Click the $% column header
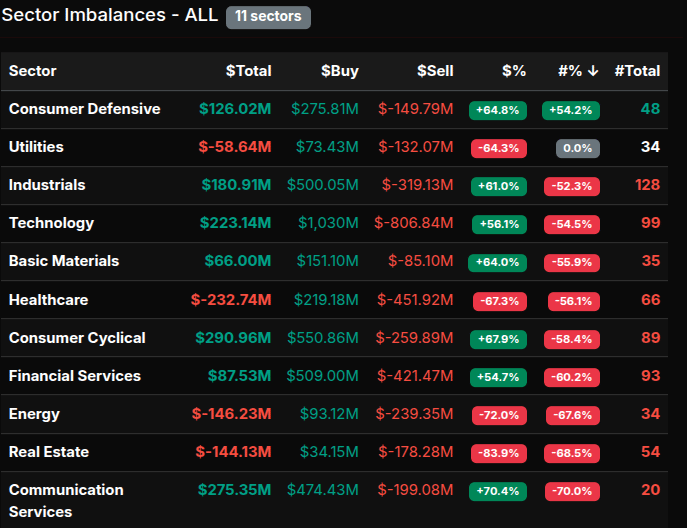Screen dimensions: 687x528 click(513, 71)
